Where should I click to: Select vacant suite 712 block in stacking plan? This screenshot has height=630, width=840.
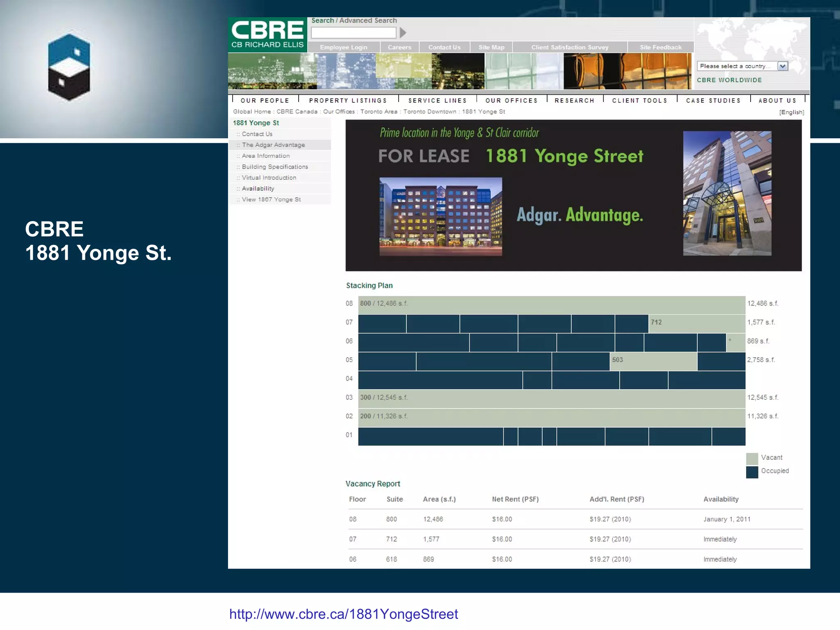point(696,323)
